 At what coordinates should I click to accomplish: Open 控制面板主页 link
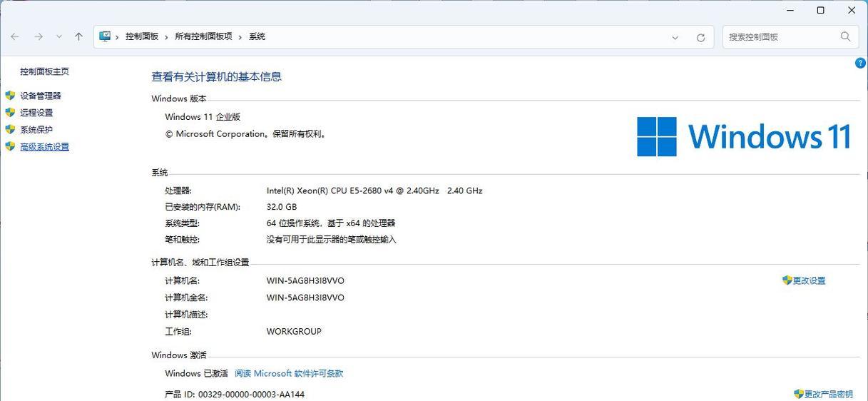(44, 71)
